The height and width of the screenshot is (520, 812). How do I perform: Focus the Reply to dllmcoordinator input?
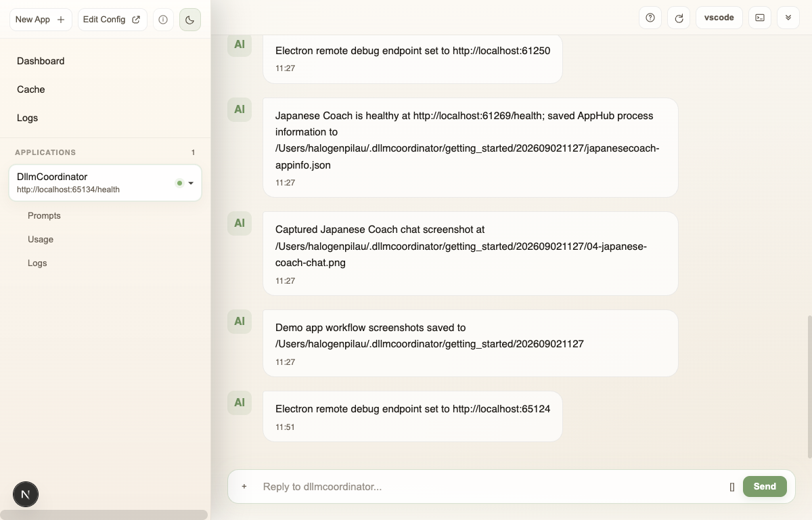[491, 486]
